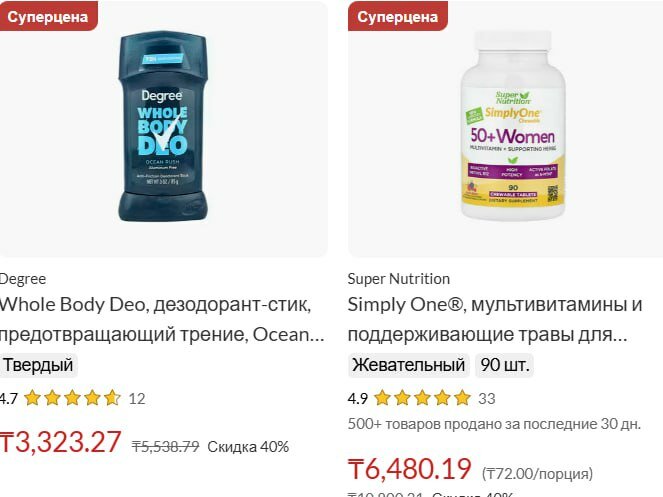Click the 500+ товаров продано text
The height and width of the screenshot is (497, 663).
(x=494, y=424)
